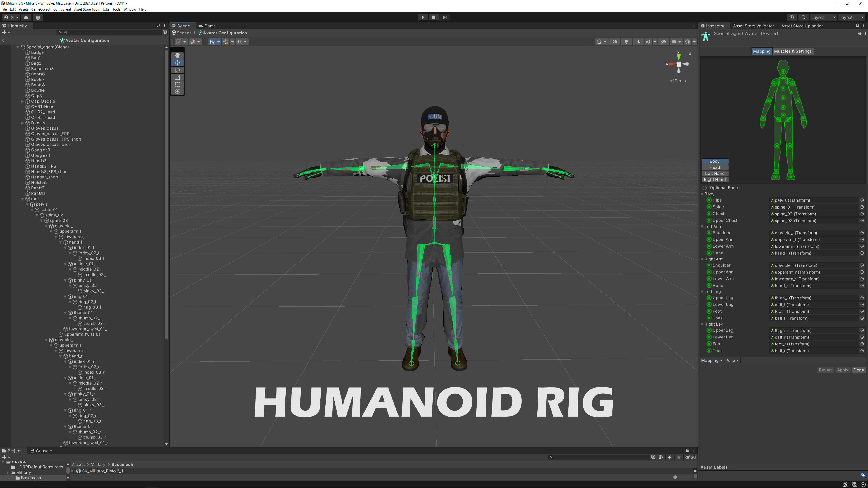Toggle scene lighting on or off
The height and width of the screenshot is (488, 868).
tap(626, 42)
